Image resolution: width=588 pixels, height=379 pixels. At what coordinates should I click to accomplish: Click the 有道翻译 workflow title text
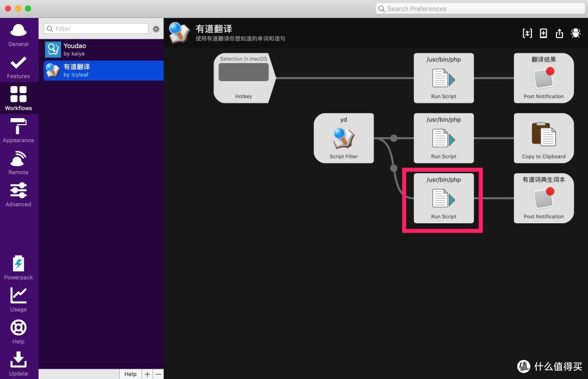tap(214, 28)
